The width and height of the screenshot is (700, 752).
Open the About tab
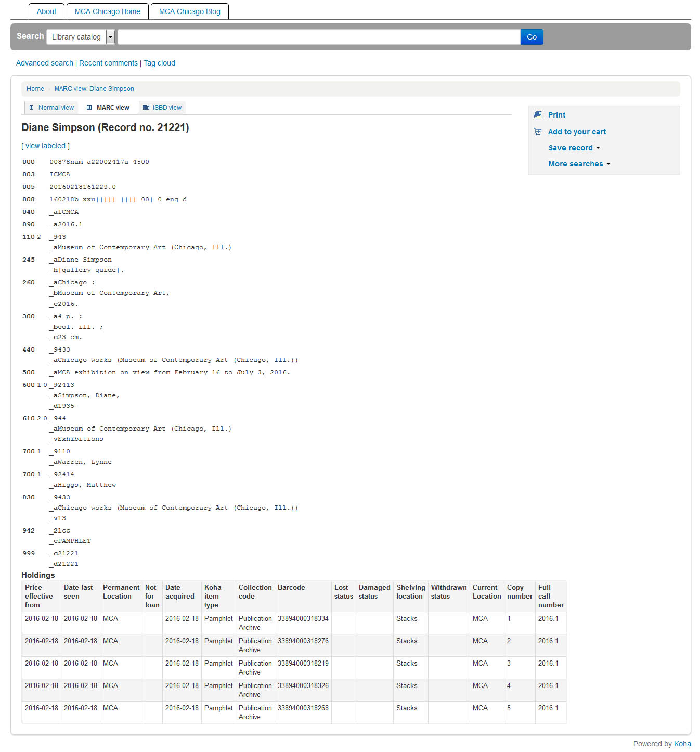[46, 11]
